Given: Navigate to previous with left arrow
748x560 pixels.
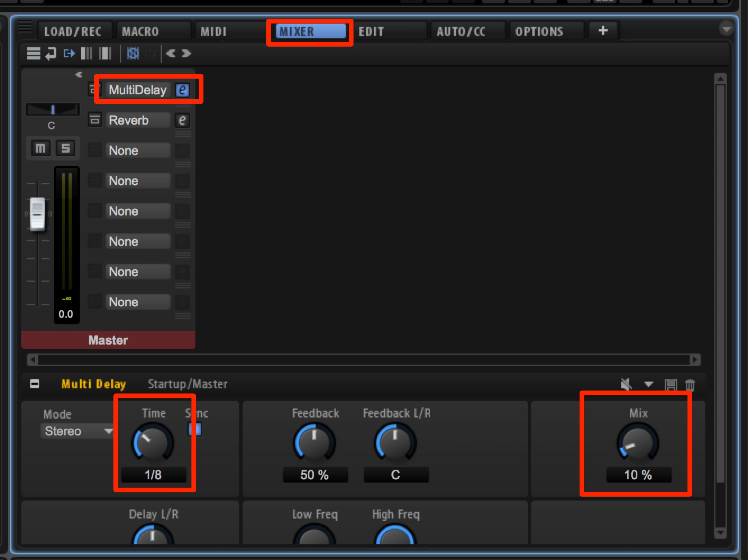Looking at the screenshot, I should 171,53.
